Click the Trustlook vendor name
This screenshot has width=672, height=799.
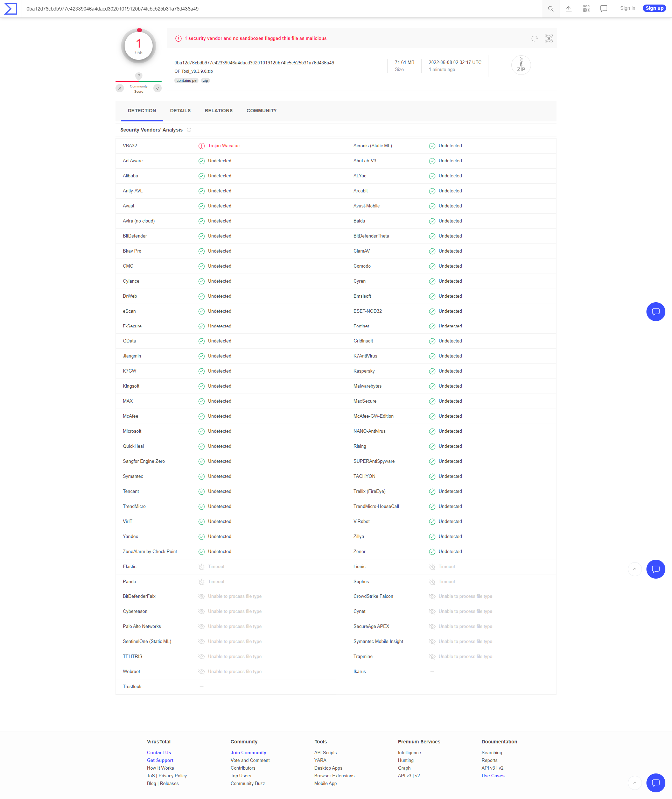point(132,687)
